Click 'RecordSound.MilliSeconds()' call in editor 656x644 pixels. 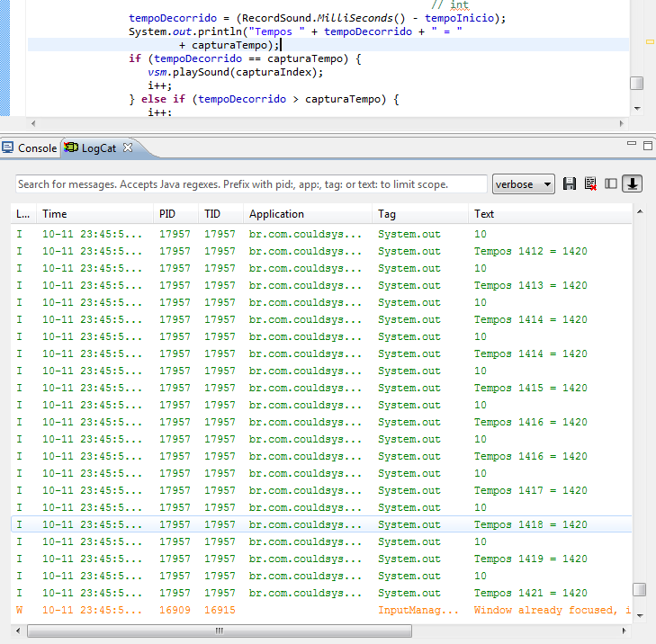[323, 18]
